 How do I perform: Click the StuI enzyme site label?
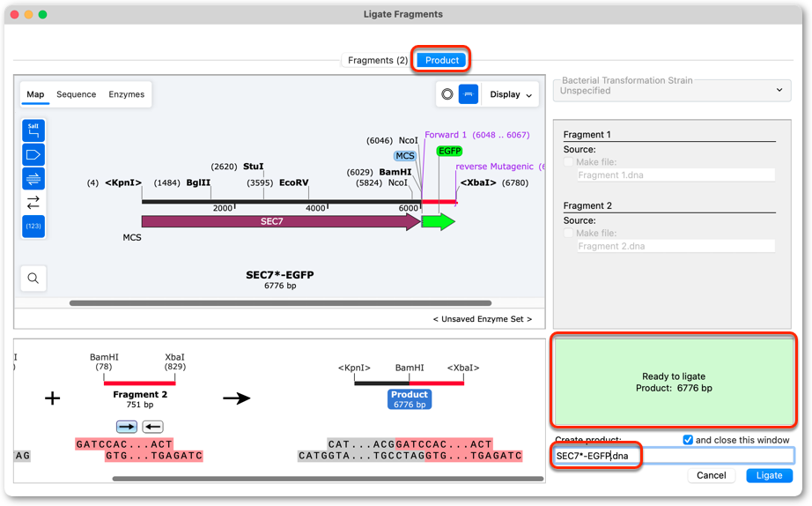pyautogui.click(x=254, y=167)
